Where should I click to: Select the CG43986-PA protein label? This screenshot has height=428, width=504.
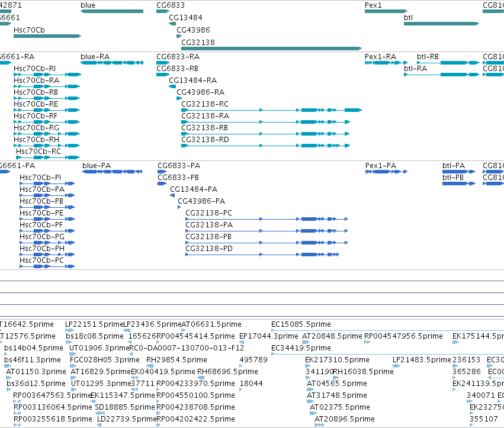[x=201, y=201]
